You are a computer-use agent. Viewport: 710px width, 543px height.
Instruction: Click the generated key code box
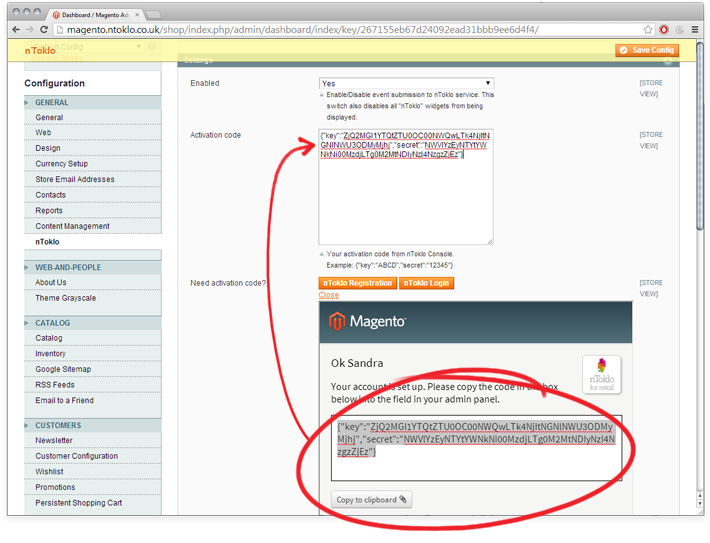point(476,448)
